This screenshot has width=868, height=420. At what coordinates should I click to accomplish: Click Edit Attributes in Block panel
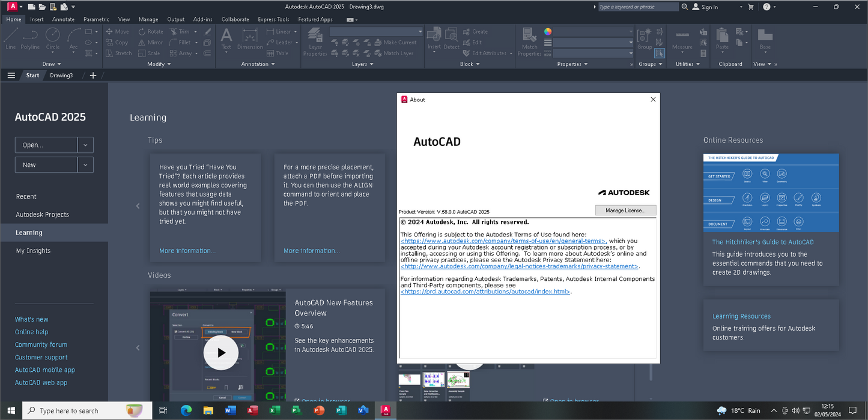click(x=484, y=53)
